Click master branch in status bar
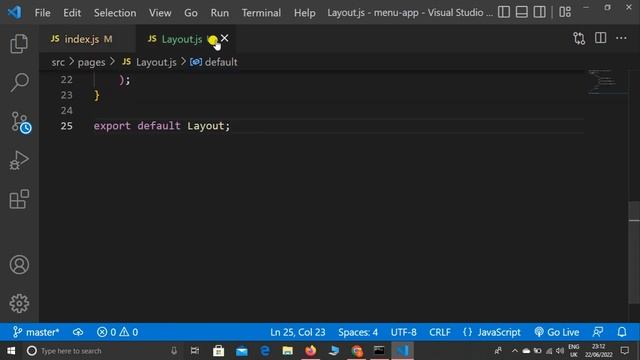640x360 pixels. (36, 332)
